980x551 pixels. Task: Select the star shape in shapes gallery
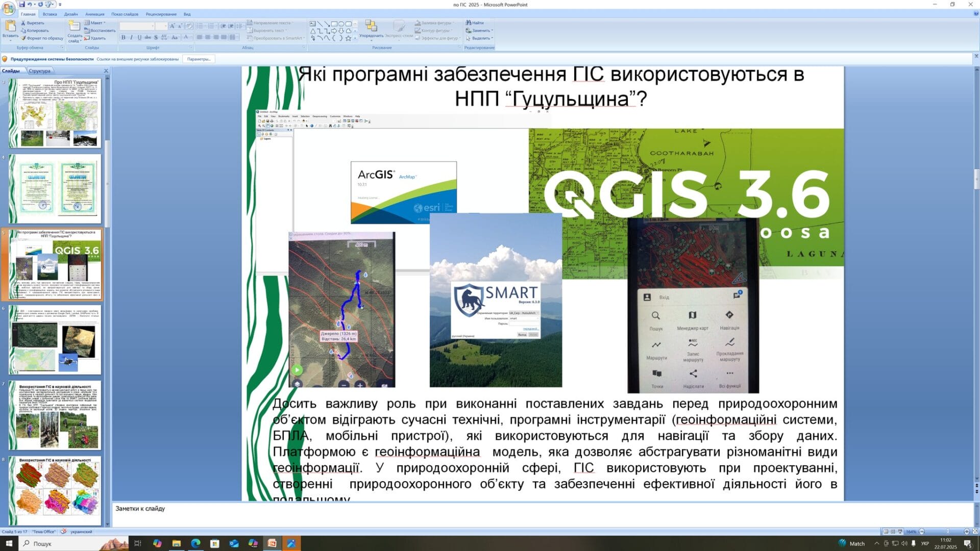(x=348, y=38)
